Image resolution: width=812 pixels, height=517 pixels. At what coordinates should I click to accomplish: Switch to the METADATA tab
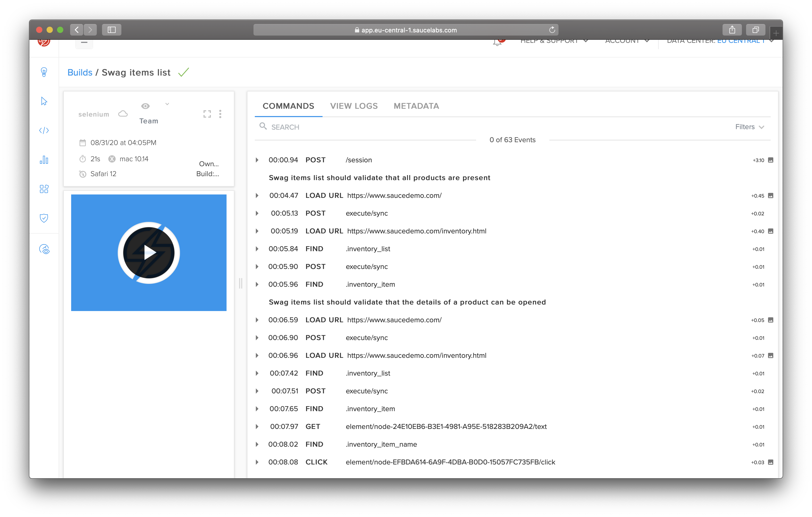click(x=416, y=106)
